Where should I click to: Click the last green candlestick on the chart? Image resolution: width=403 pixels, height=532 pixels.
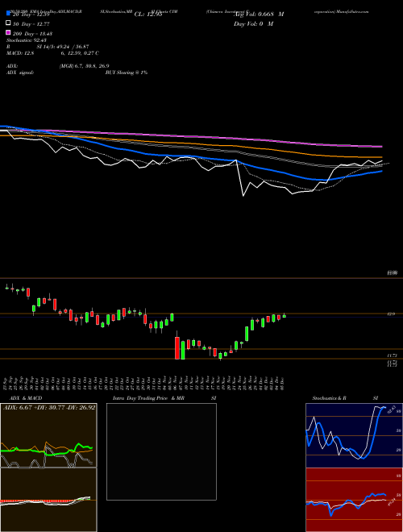284,316
